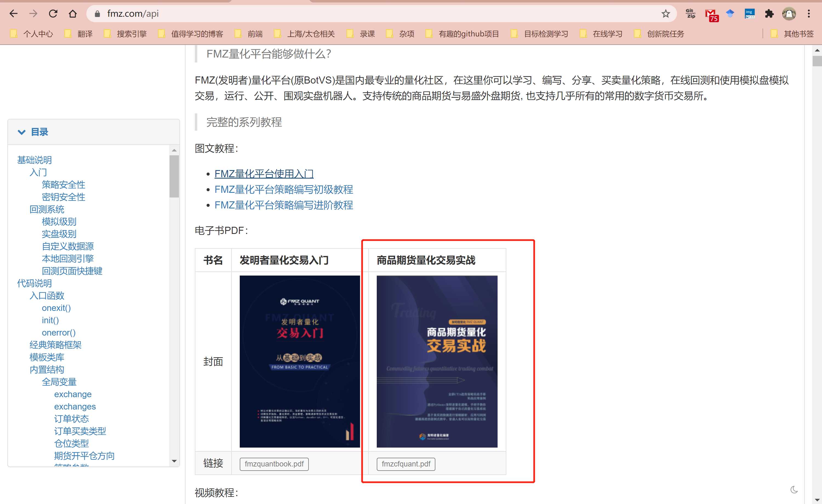View site security via the padlock icon
The image size is (822, 504).
point(98,14)
